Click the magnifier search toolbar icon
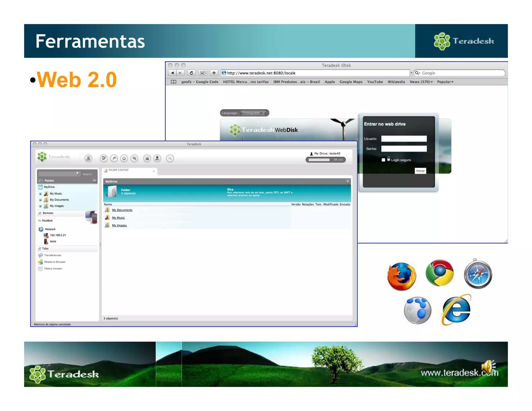Viewport: 532px width, 411px height. (170, 158)
